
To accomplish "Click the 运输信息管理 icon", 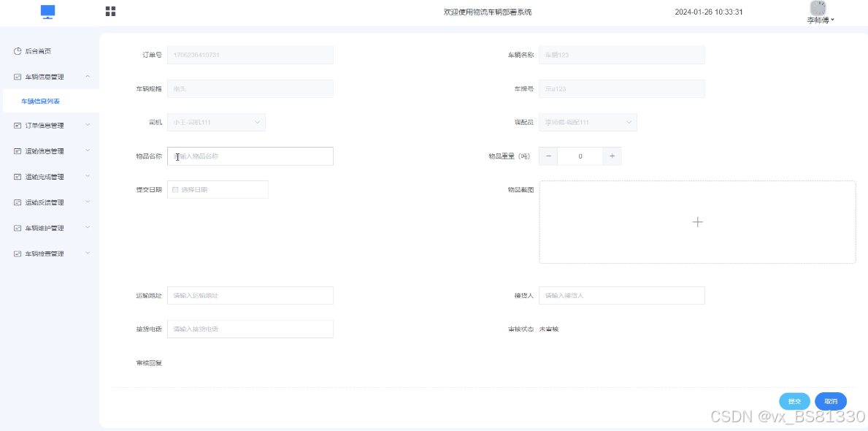I will pos(18,151).
